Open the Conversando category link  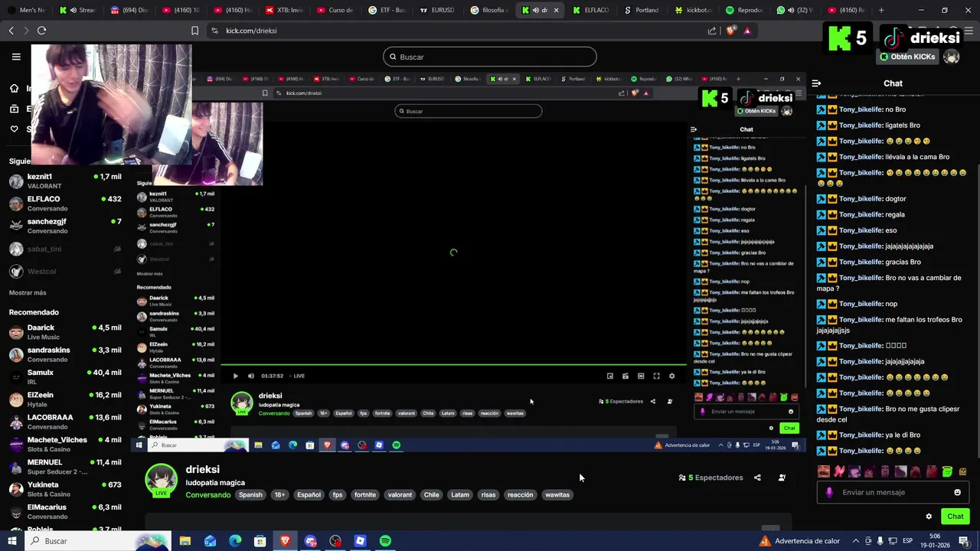coord(208,495)
